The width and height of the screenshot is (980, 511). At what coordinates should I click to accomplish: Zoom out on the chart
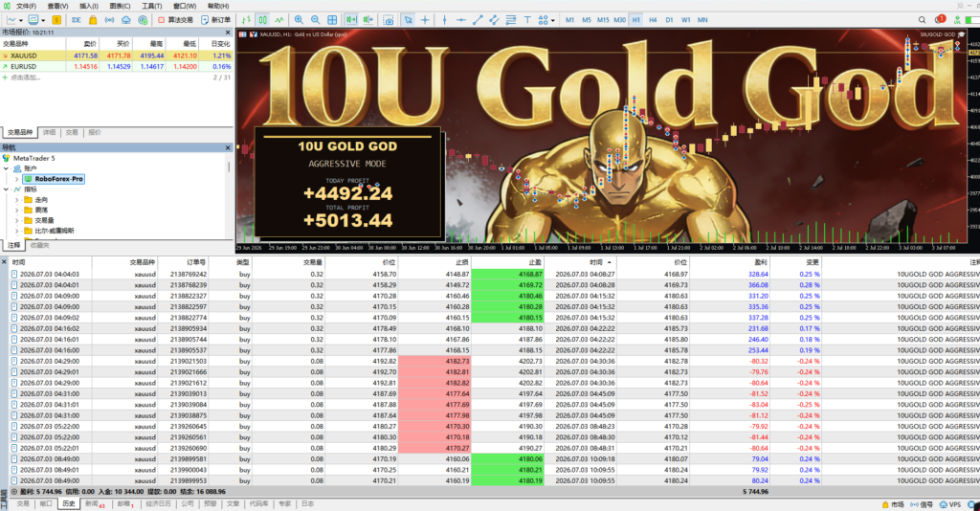(315, 20)
